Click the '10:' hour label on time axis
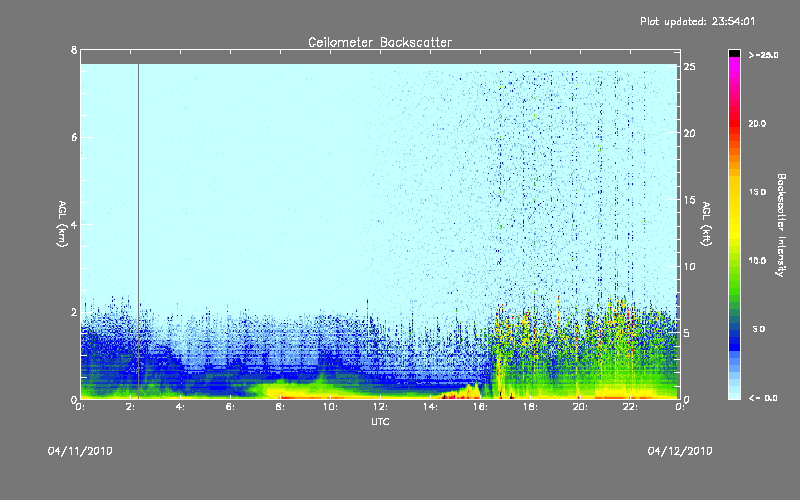800x500 pixels. pos(330,407)
